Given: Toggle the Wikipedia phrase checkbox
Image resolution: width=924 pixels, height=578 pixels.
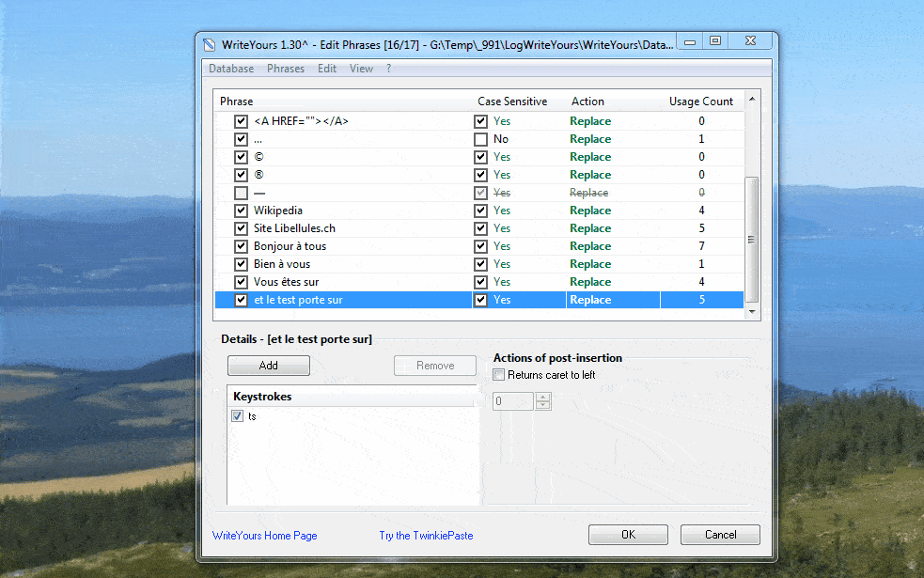Looking at the screenshot, I should [x=241, y=211].
